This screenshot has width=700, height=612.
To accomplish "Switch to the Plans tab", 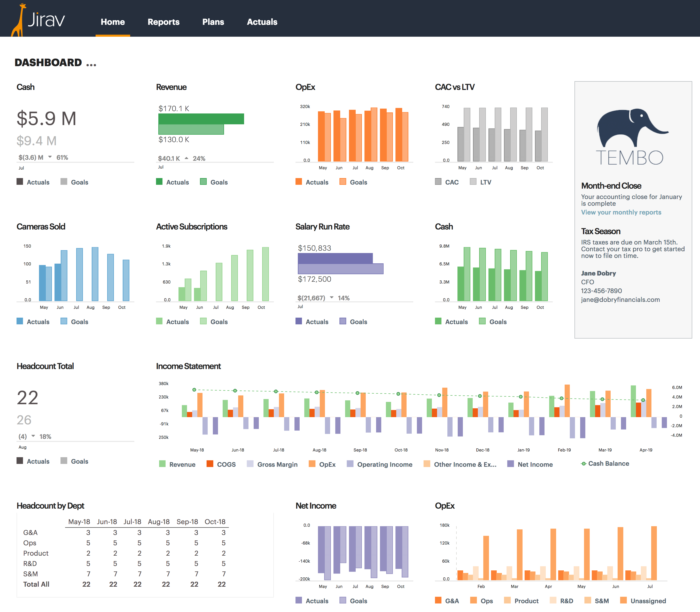I will point(213,22).
